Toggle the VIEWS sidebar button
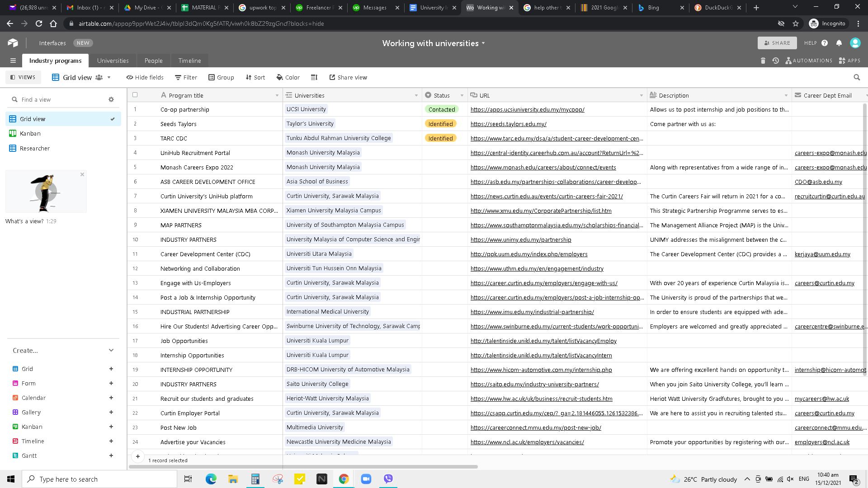868x488 pixels. point(23,77)
